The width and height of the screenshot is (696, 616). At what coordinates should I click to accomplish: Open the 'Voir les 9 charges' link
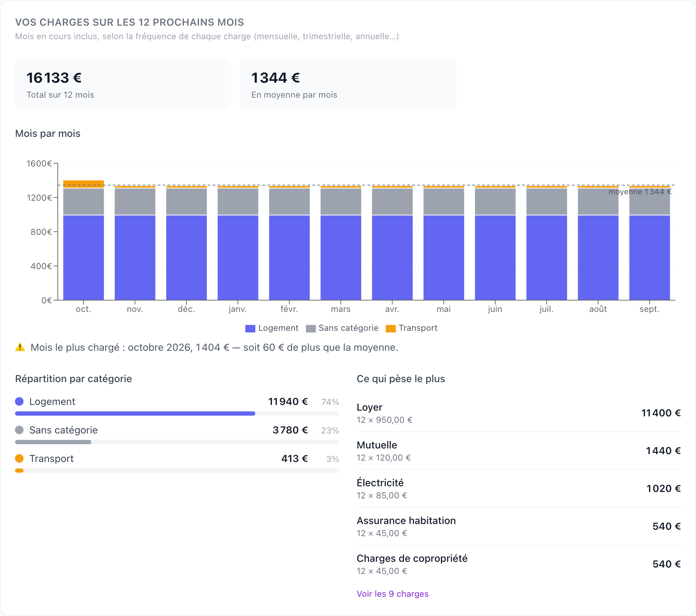coord(393,594)
